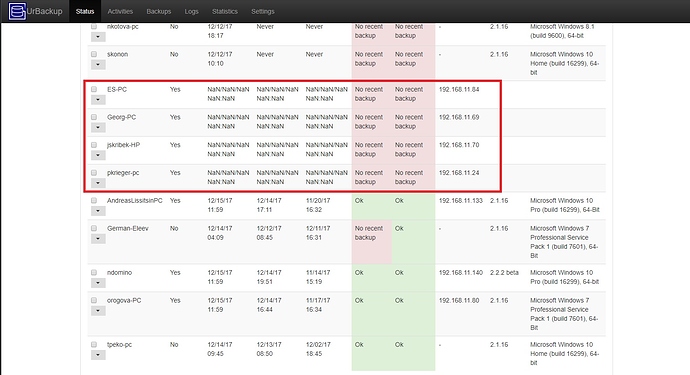Click skonon's last seen 12/12/17 10:10
Viewport: 690px width, 375px height.
pos(220,59)
